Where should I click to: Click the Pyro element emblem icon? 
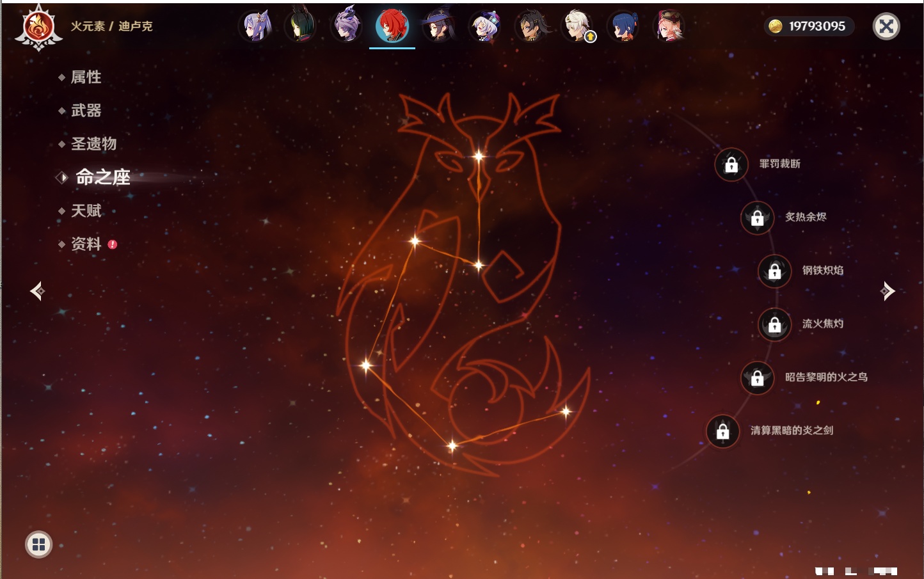click(38, 28)
